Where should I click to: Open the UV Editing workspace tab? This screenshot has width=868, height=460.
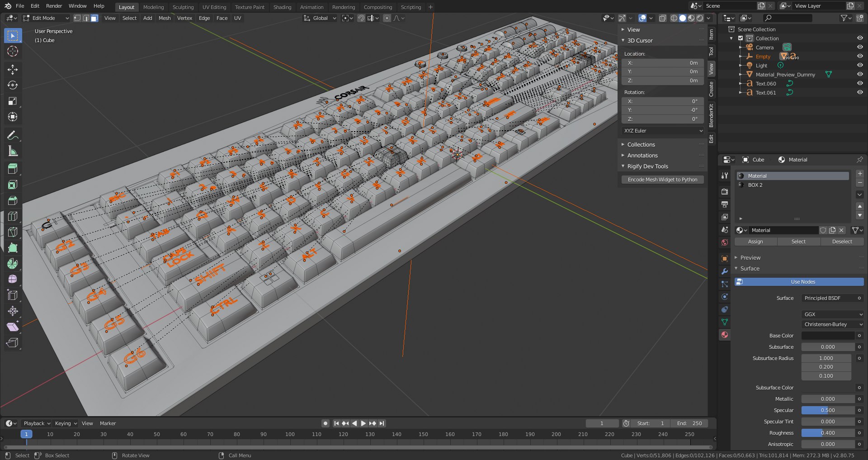[214, 7]
